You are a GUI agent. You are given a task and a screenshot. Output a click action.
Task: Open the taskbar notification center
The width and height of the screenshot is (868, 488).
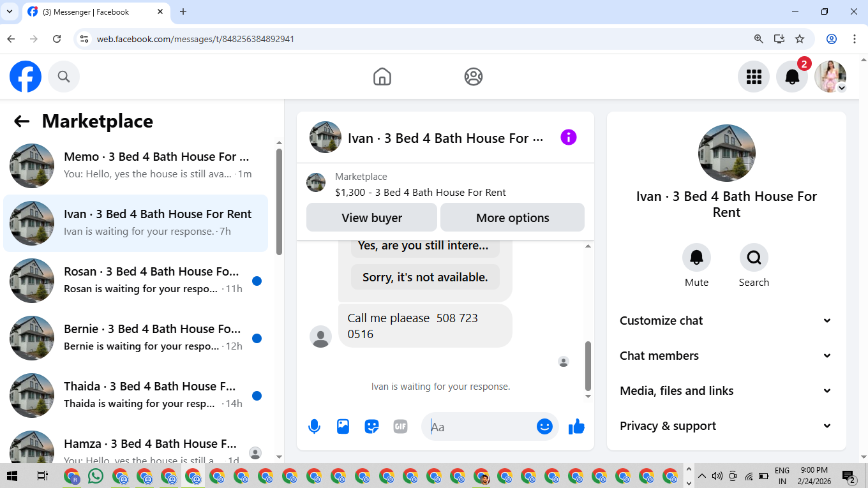[x=849, y=477]
